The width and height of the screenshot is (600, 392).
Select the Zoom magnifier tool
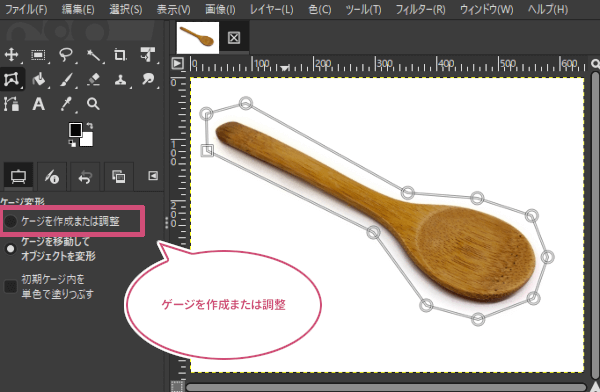[93, 104]
